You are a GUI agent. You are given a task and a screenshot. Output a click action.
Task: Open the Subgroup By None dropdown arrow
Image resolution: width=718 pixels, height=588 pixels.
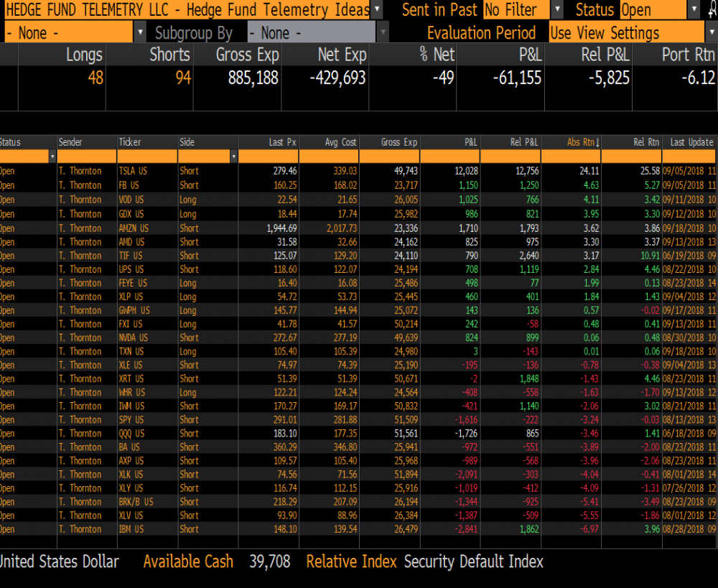pos(382,32)
